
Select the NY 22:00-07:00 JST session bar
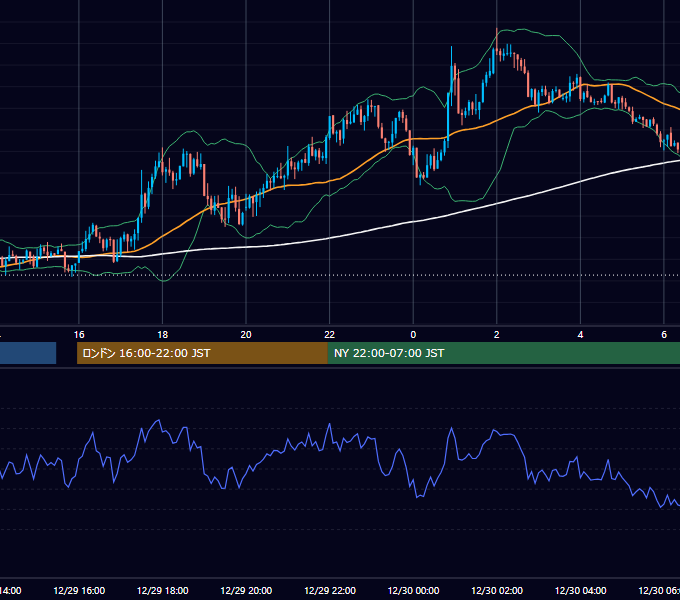tap(503, 353)
